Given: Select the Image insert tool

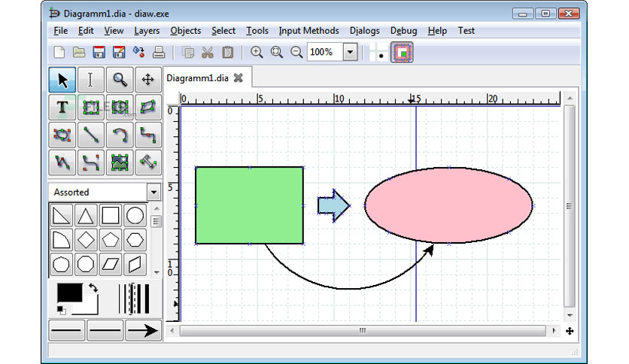Looking at the screenshot, I should (120, 162).
